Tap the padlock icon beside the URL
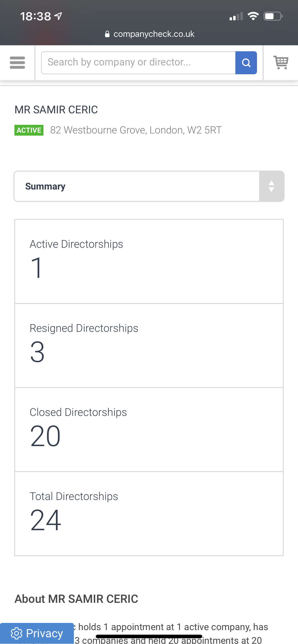The height and width of the screenshot is (644, 298). click(107, 34)
